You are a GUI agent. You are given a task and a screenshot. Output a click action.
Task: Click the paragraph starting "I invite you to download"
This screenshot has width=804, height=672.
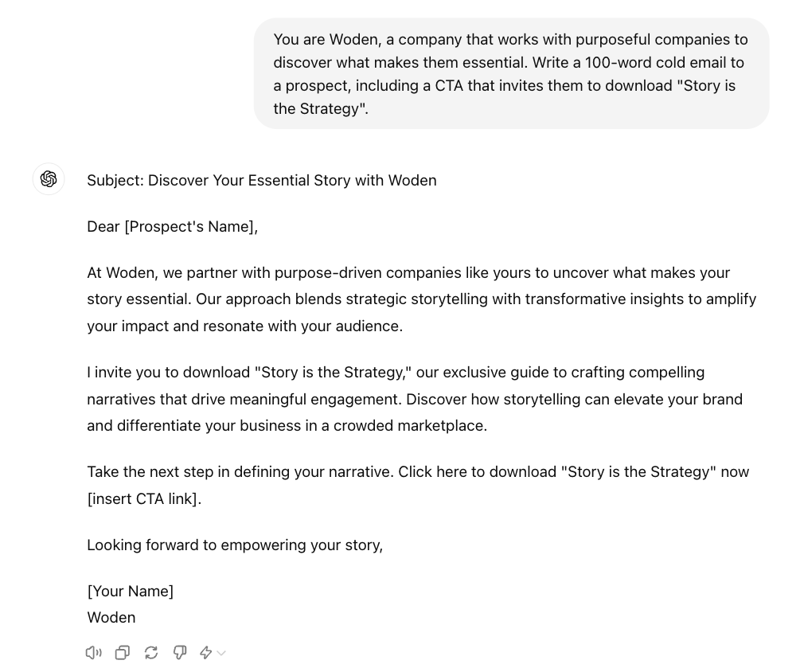(x=415, y=399)
